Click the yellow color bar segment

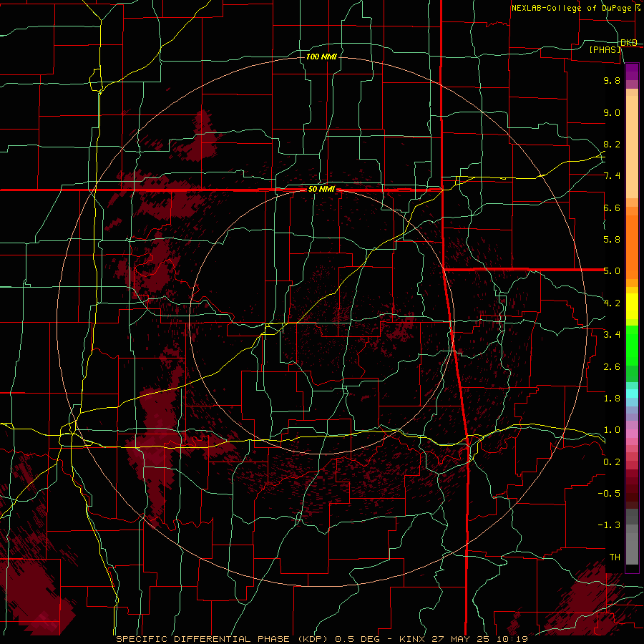click(x=632, y=306)
